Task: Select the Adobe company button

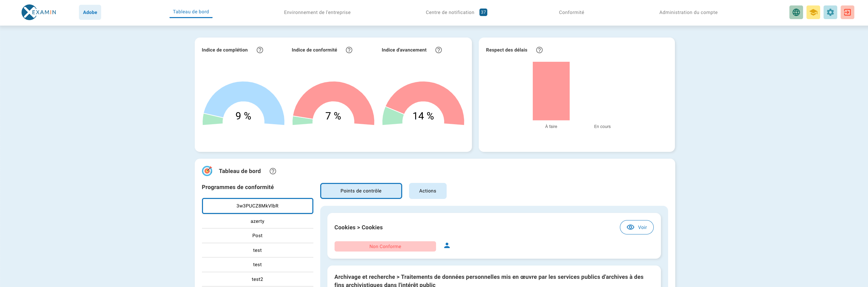Action: [90, 12]
